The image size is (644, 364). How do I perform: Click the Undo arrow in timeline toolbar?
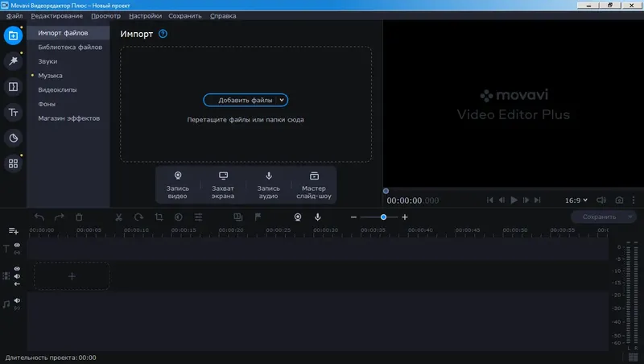(39, 217)
